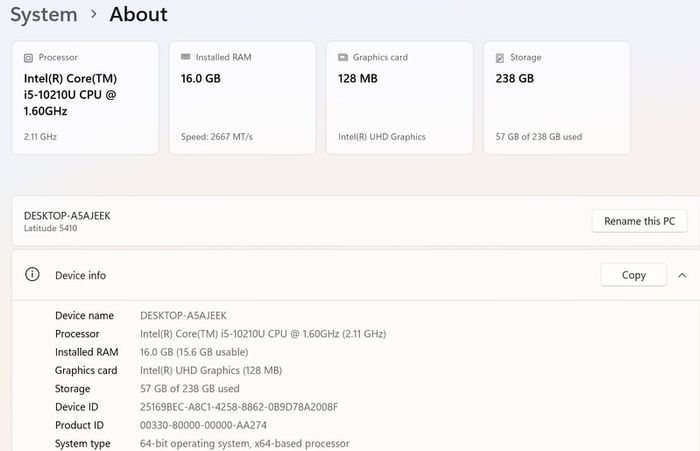Click the Installed RAM memory icon
Viewport: 700px width, 451px height.
pos(185,57)
